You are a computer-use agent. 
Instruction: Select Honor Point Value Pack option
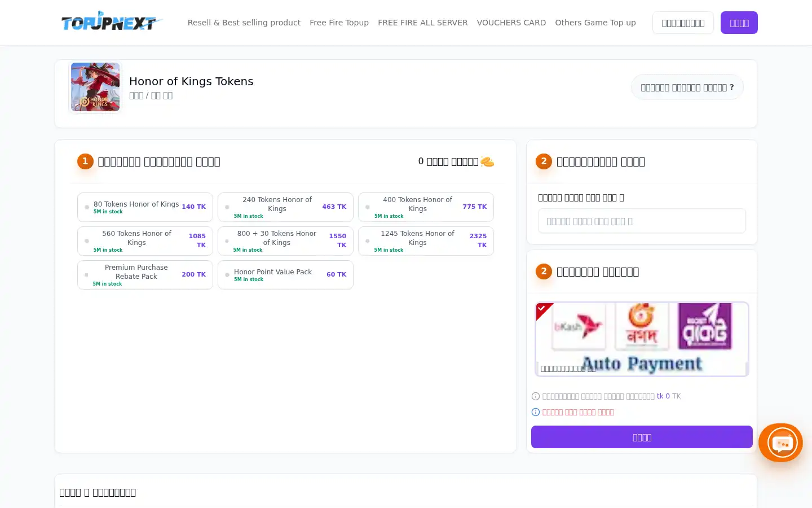tap(285, 275)
